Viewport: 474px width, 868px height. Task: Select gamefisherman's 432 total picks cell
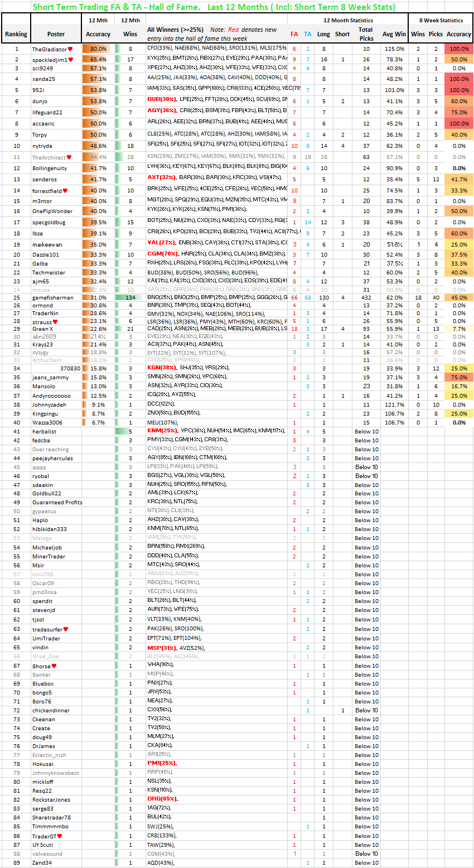pos(366,298)
